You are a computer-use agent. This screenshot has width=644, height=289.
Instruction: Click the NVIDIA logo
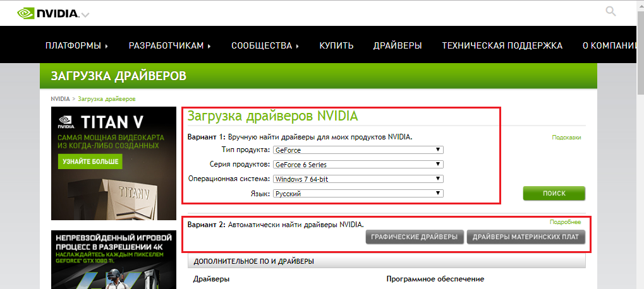(x=47, y=13)
